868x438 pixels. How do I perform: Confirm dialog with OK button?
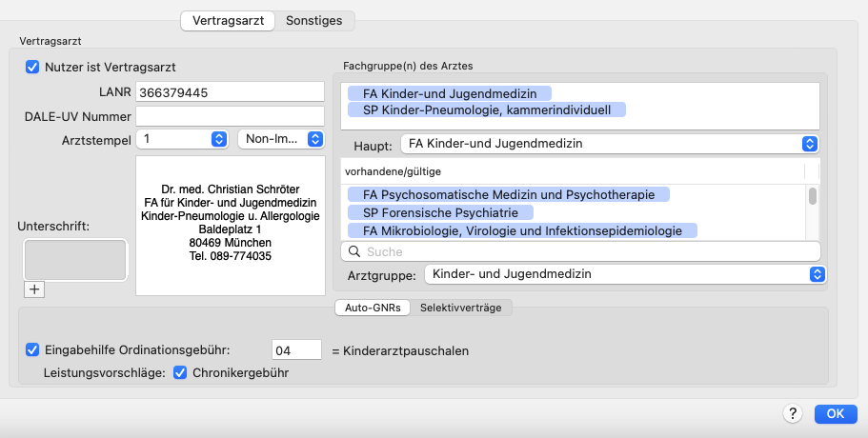coord(836,413)
